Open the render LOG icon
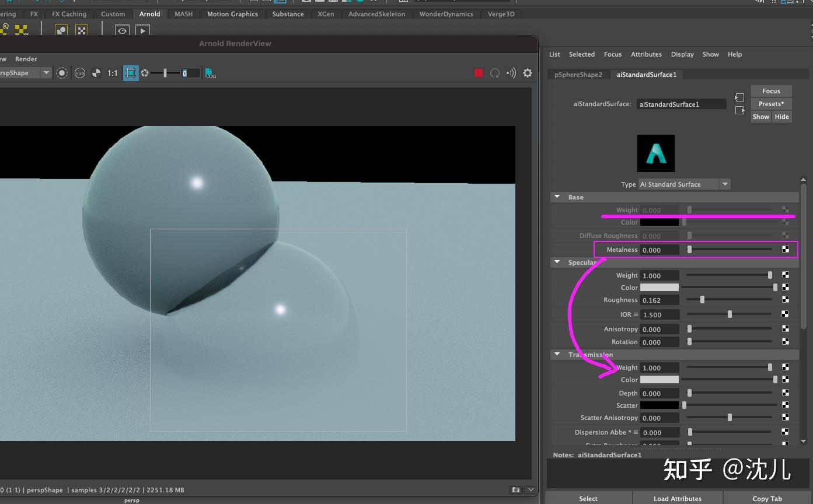This screenshot has height=504, width=813. pos(211,73)
